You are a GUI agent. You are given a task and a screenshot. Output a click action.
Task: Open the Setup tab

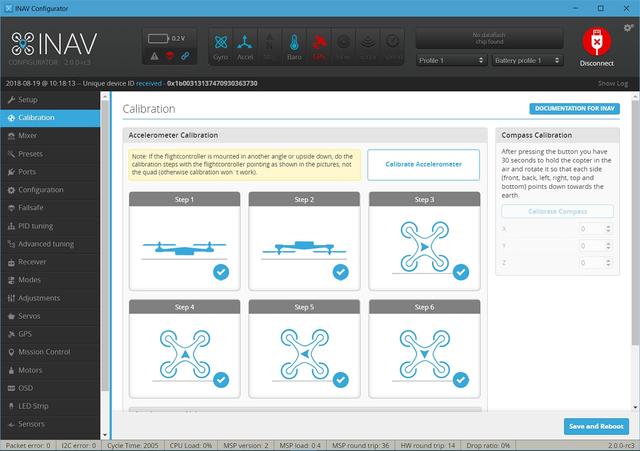coord(50,100)
